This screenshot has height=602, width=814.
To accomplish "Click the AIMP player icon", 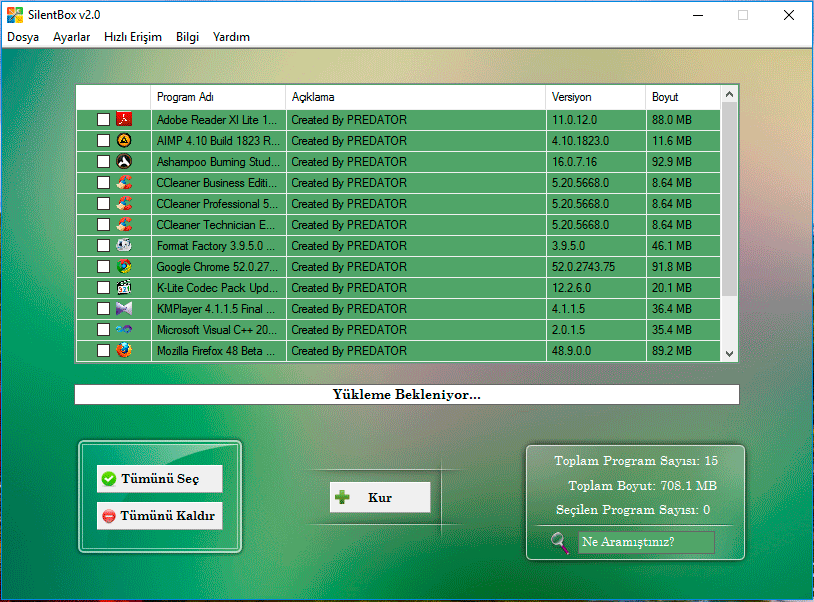I will click(x=124, y=141).
